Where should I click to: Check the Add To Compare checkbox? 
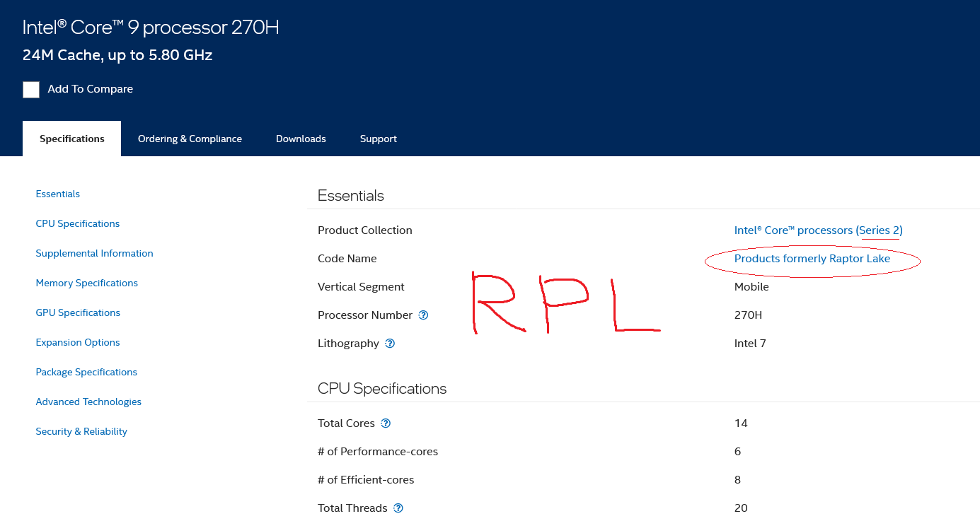pos(31,90)
